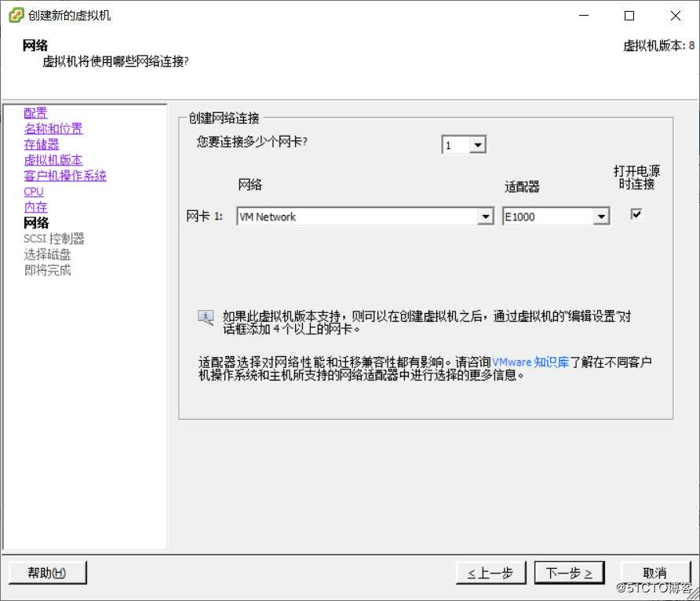
Task: Click the 网卡 1: label
Action: point(205,217)
